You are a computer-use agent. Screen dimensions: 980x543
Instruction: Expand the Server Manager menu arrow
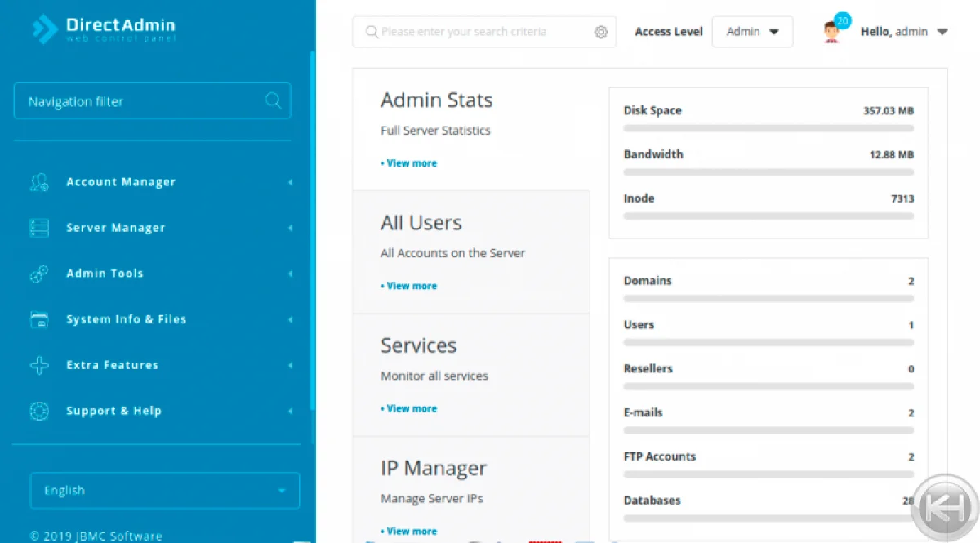coord(290,228)
